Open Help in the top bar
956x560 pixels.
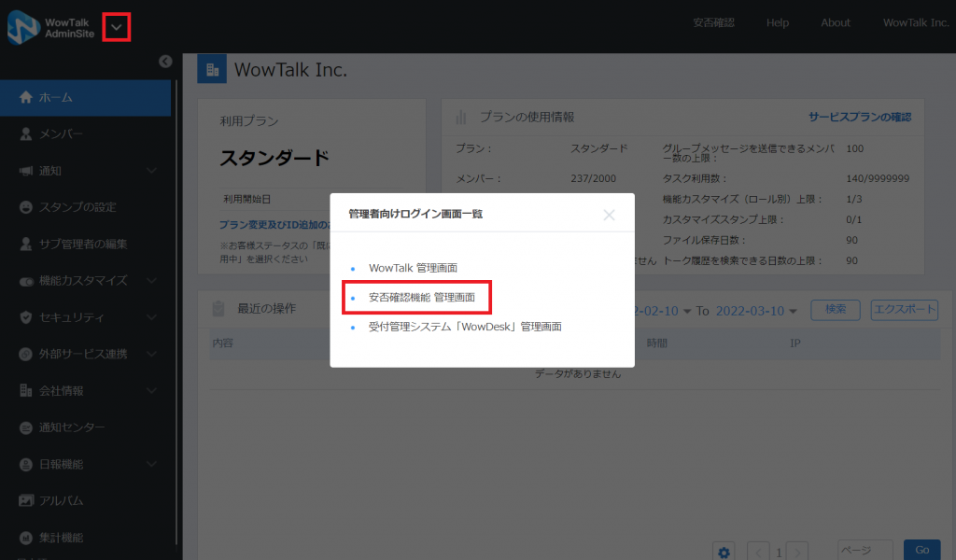(778, 22)
